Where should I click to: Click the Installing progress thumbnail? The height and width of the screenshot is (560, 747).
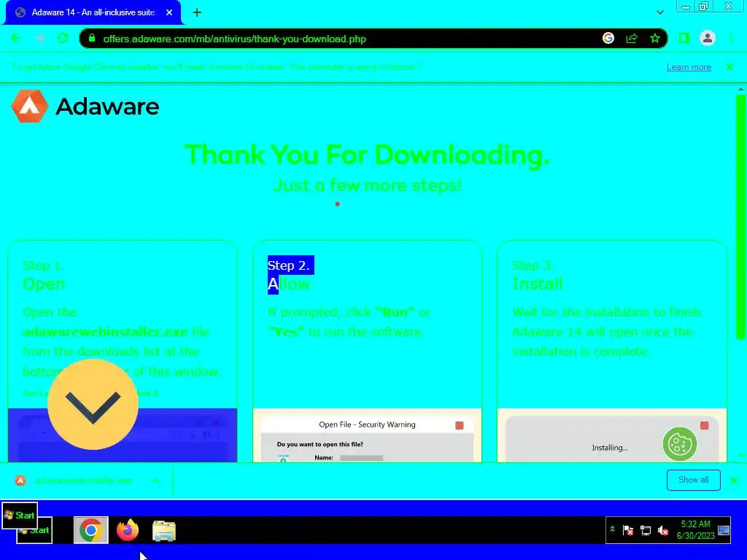click(x=612, y=436)
